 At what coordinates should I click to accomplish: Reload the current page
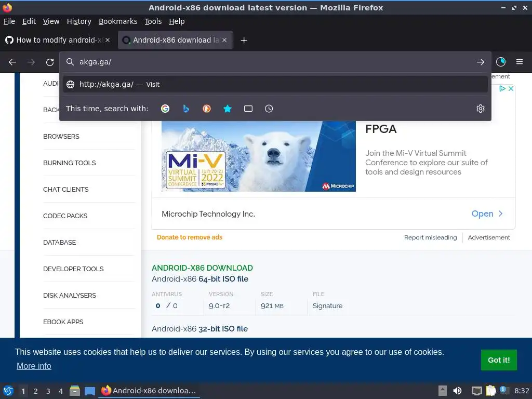50,62
